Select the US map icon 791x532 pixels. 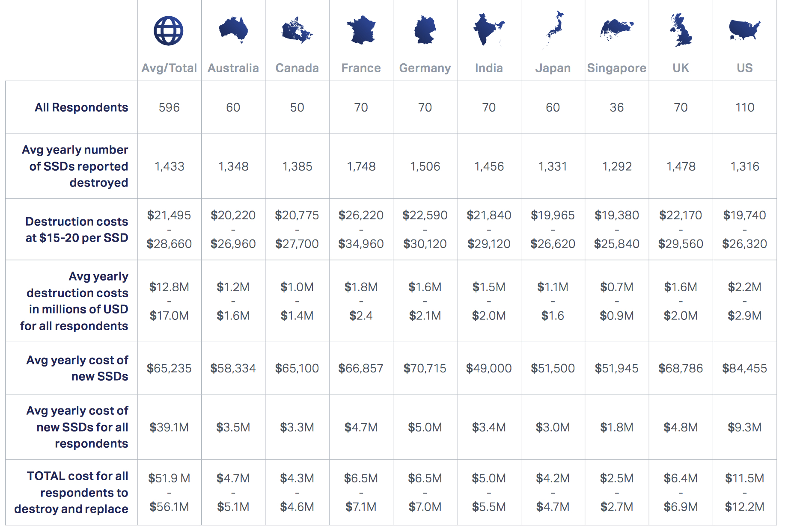click(x=745, y=30)
